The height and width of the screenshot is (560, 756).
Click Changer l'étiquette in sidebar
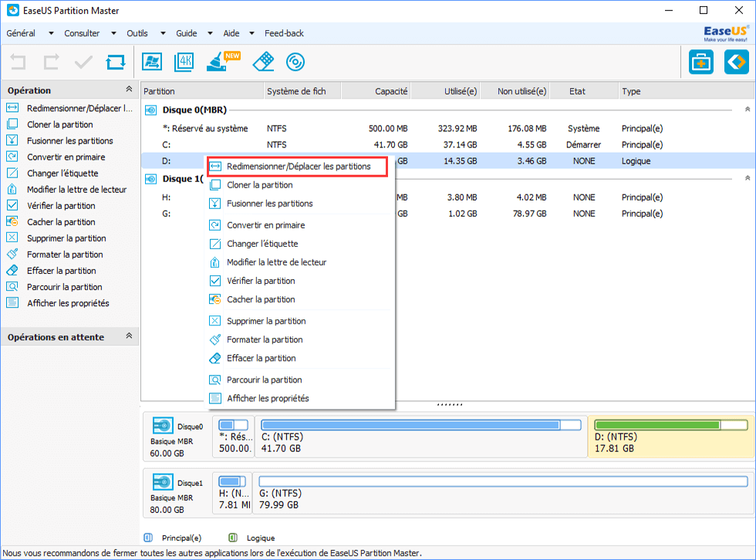pos(53,173)
